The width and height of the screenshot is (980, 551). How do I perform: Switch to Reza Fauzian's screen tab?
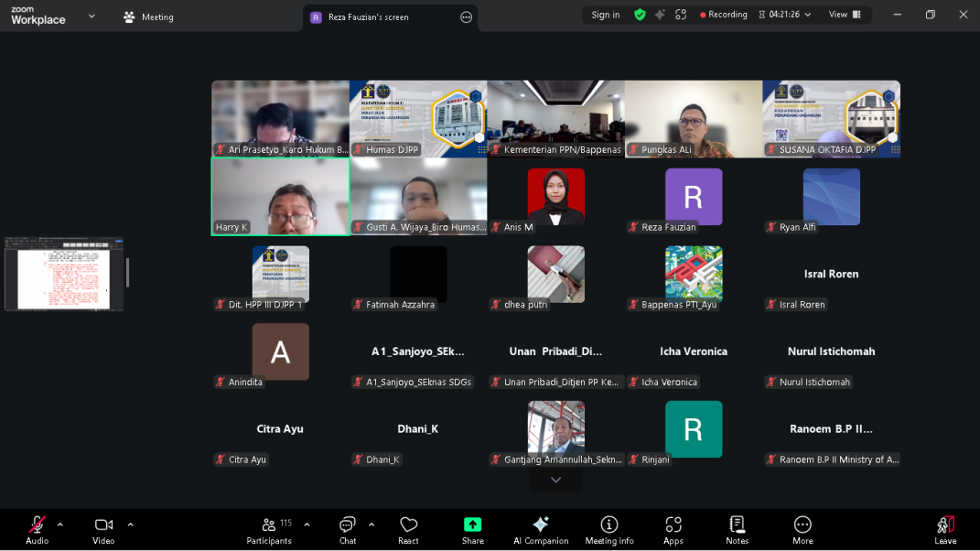[x=375, y=16]
